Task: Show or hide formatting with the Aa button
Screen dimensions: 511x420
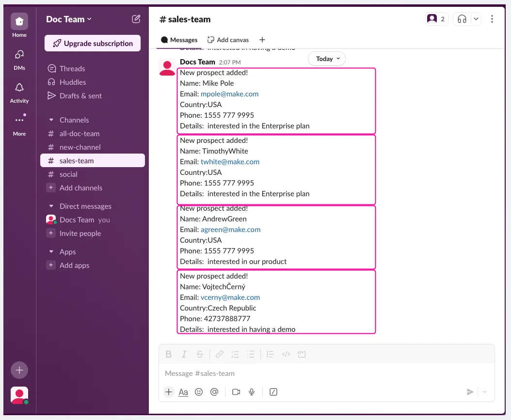Action: point(183,392)
